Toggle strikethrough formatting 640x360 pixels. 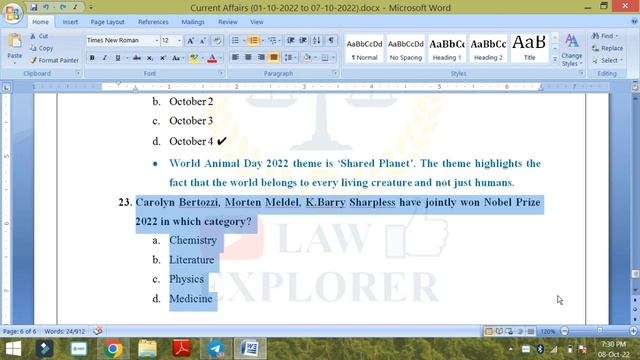(x=137, y=58)
